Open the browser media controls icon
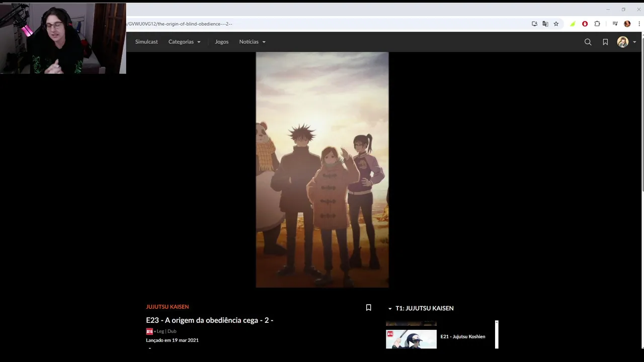 click(x=615, y=24)
